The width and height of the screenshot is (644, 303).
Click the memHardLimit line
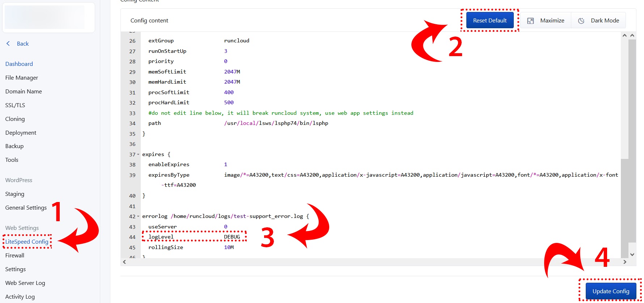(x=194, y=82)
